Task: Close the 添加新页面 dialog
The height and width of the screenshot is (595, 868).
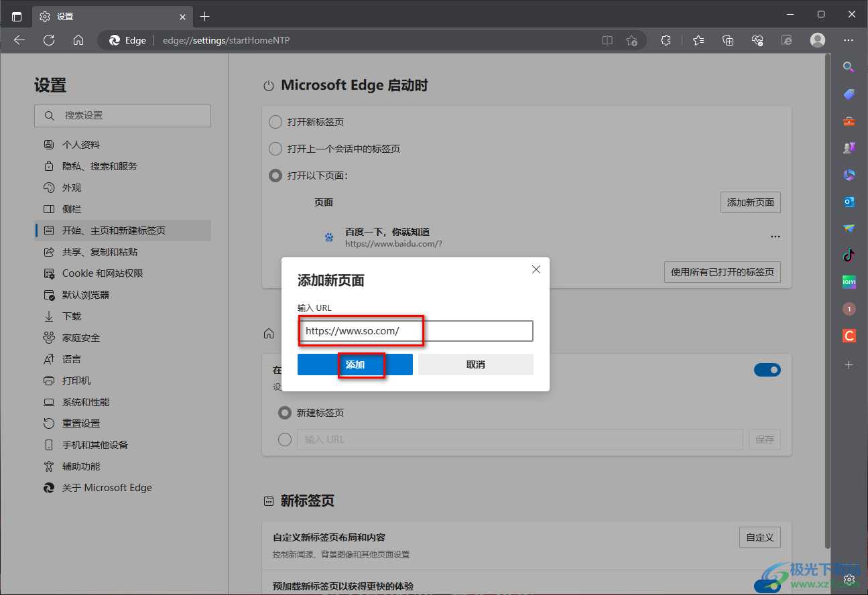Action: pyautogui.click(x=536, y=269)
